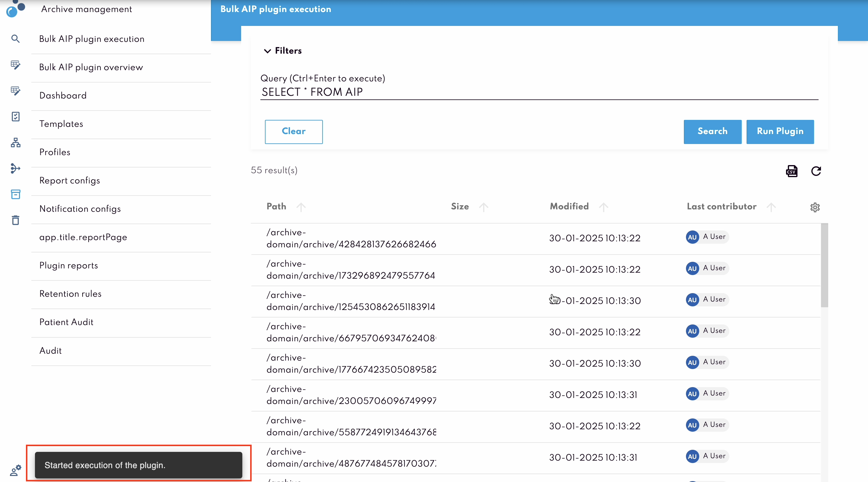This screenshot has height=482, width=868.
Task: Click the Clear button
Action: click(294, 132)
